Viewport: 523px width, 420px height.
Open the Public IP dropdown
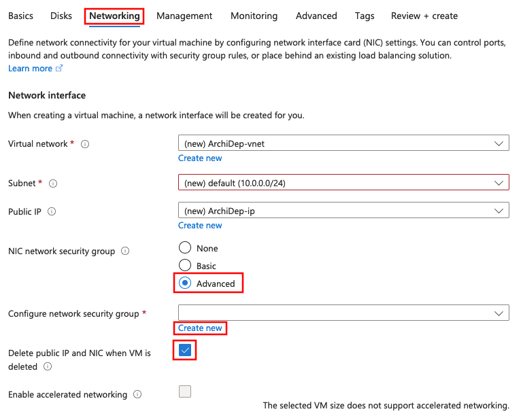click(343, 211)
